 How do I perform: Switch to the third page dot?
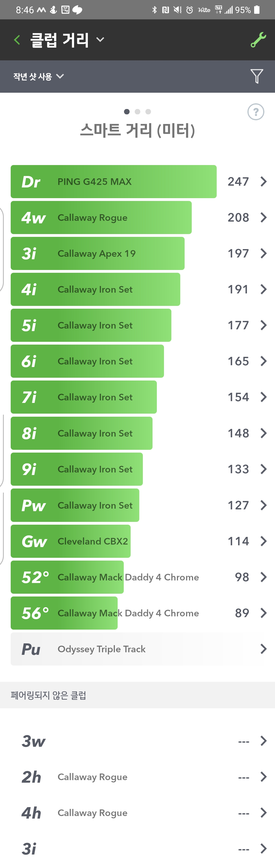tap(148, 112)
